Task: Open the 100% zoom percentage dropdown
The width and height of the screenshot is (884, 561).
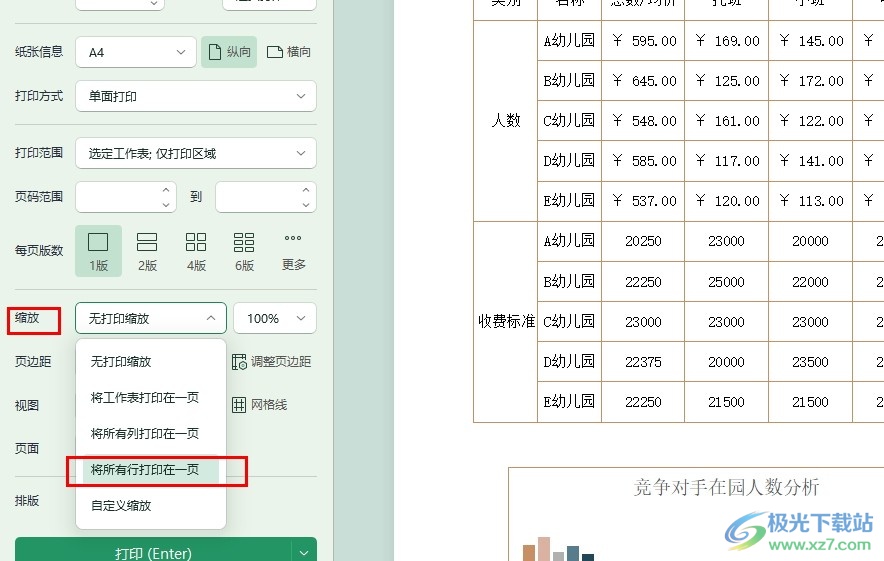Action: coord(275,318)
